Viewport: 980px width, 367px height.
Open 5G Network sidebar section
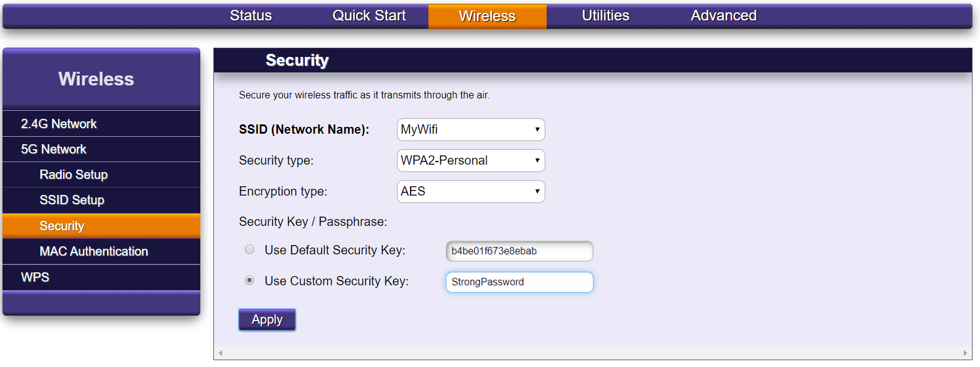(54, 149)
